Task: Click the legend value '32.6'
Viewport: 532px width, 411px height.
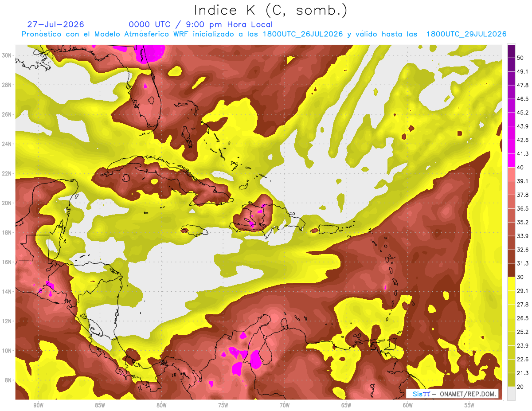Action: coord(523,250)
